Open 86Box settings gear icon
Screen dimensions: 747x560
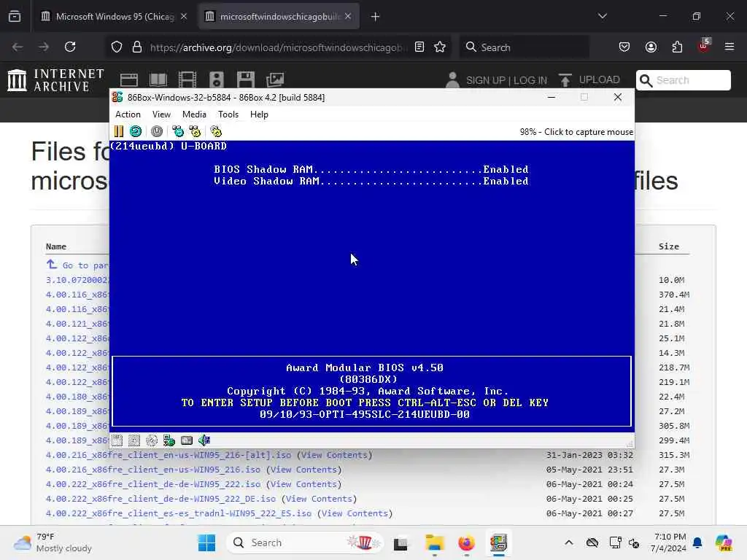click(216, 131)
